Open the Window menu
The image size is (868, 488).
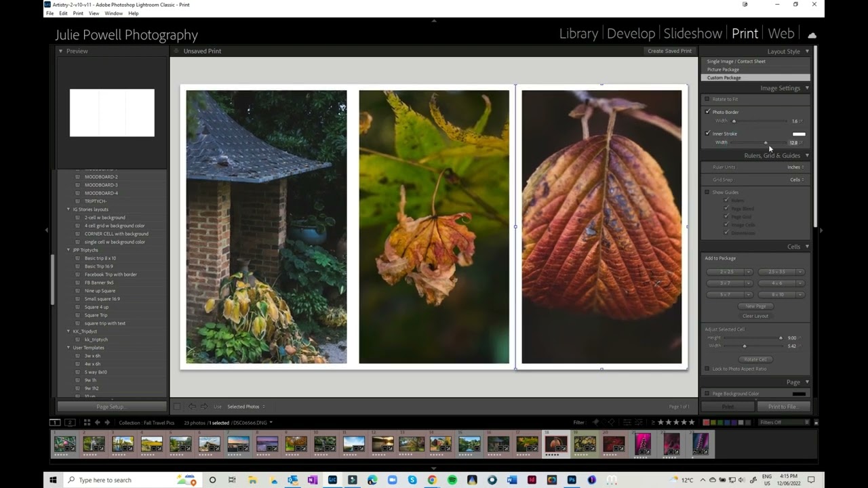coord(113,14)
